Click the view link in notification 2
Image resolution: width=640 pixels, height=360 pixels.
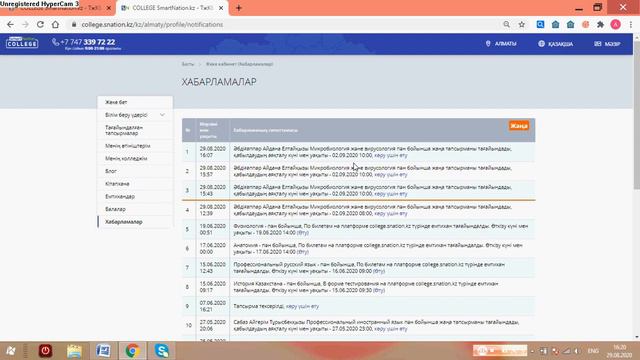pos(391,175)
